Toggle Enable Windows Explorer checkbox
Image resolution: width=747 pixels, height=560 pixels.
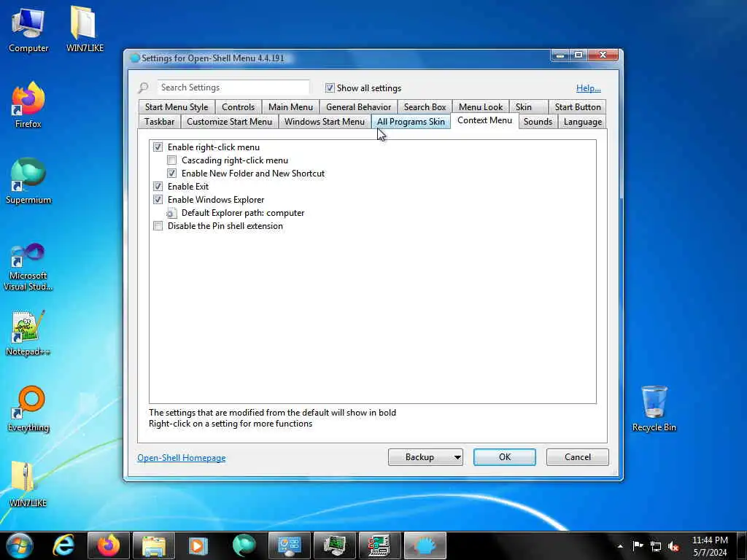click(158, 200)
